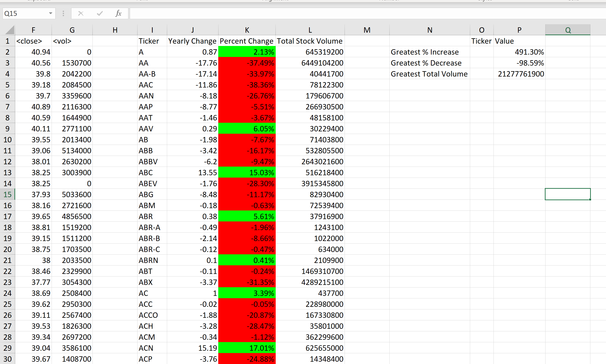Click the green 2.13% cell for ticker A
This screenshot has width=606, height=364.
click(x=247, y=52)
